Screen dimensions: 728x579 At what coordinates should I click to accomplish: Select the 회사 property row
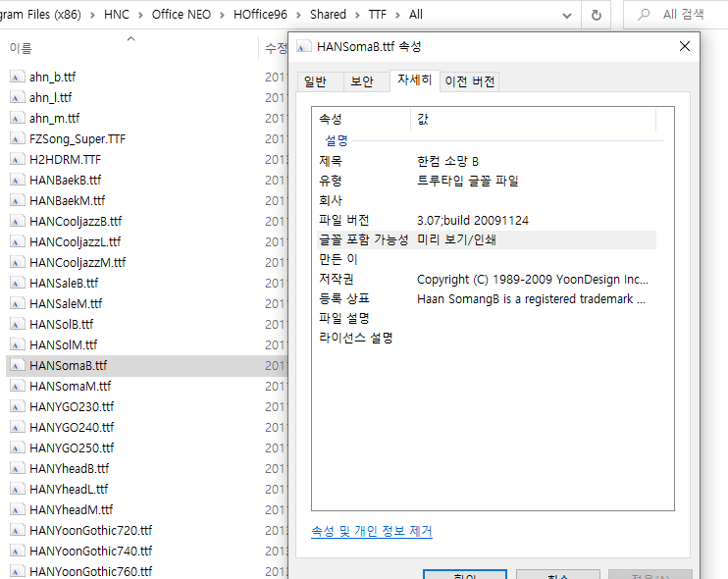(x=487, y=200)
